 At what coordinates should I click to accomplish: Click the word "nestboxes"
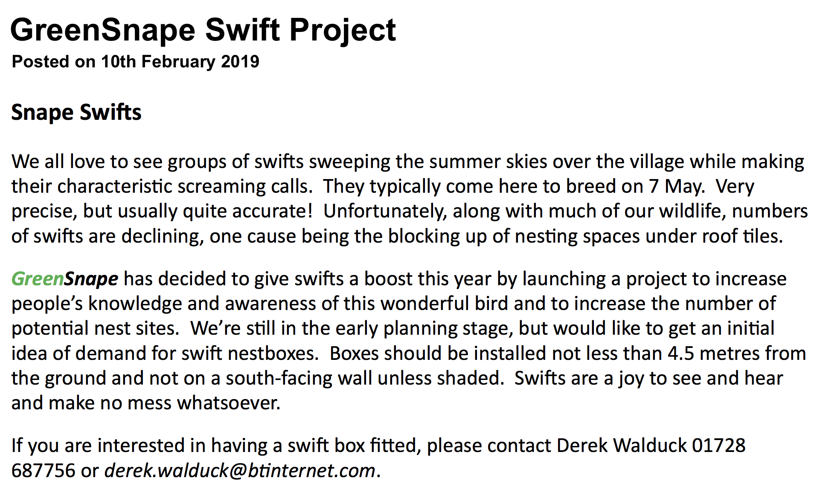click(x=273, y=353)
